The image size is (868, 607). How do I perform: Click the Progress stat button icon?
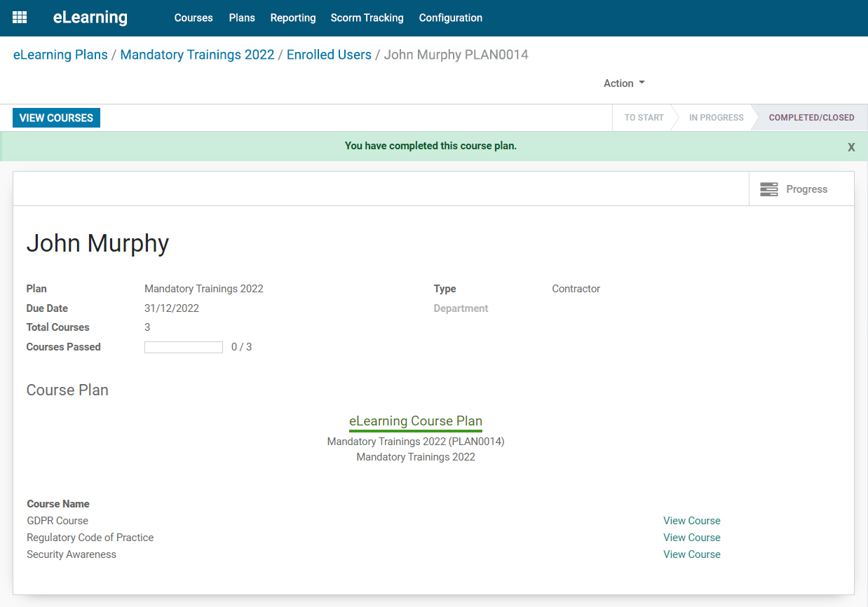point(769,189)
